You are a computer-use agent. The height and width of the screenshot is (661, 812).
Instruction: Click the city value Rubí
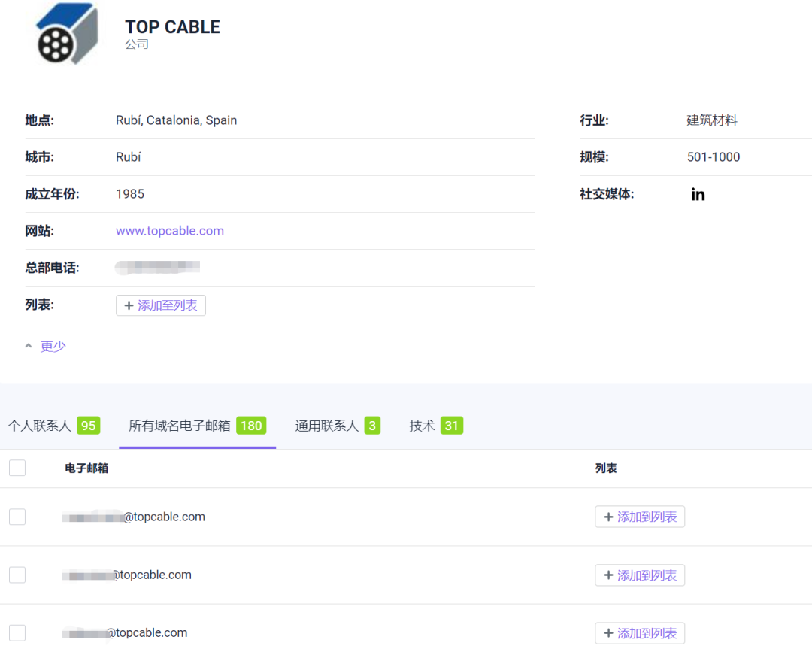pyautogui.click(x=128, y=157)
